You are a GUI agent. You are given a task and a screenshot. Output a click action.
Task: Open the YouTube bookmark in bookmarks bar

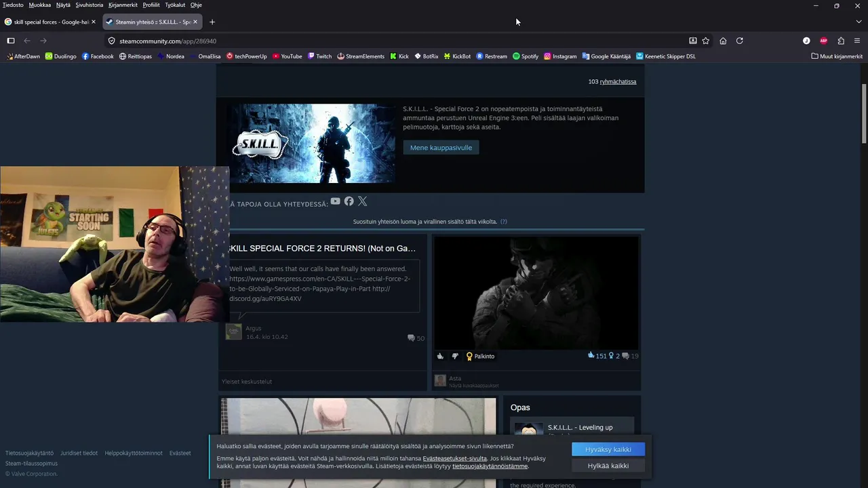click(x=287, y=56)
